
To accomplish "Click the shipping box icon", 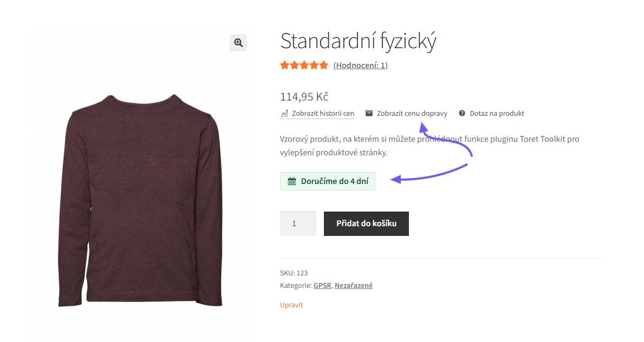I will (x=369, y=114).
